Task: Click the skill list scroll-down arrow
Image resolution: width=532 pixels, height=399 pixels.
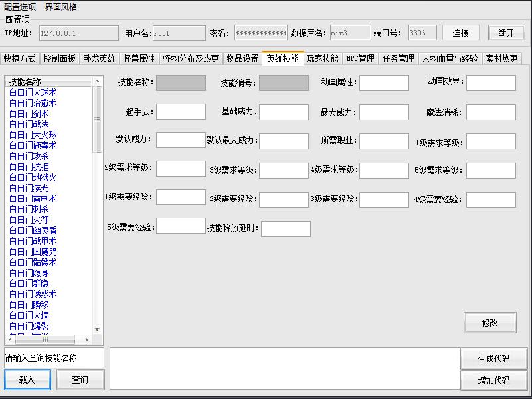Action: pos(98,330)
